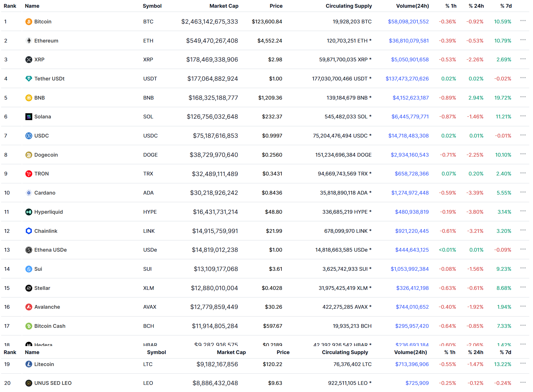This screenshot has width=533, height=392.
Task: Click the Solana logo icon
Action: point(29,117)
